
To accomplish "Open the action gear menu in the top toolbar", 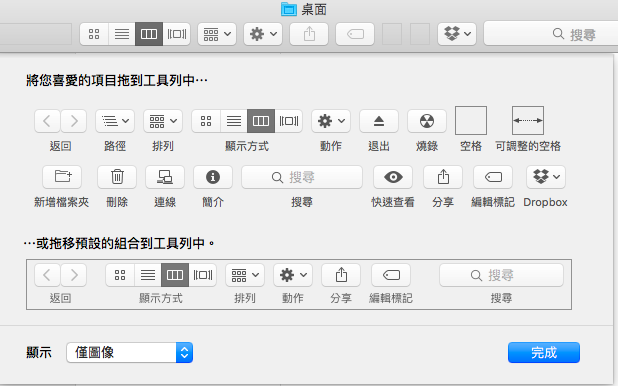I will 263,34.
